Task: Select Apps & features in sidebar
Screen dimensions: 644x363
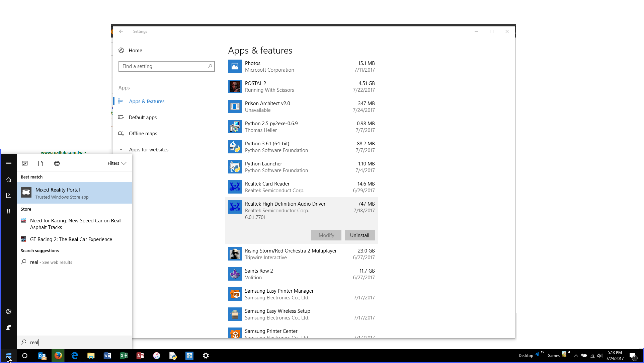Action: click(x=147, y=101)
